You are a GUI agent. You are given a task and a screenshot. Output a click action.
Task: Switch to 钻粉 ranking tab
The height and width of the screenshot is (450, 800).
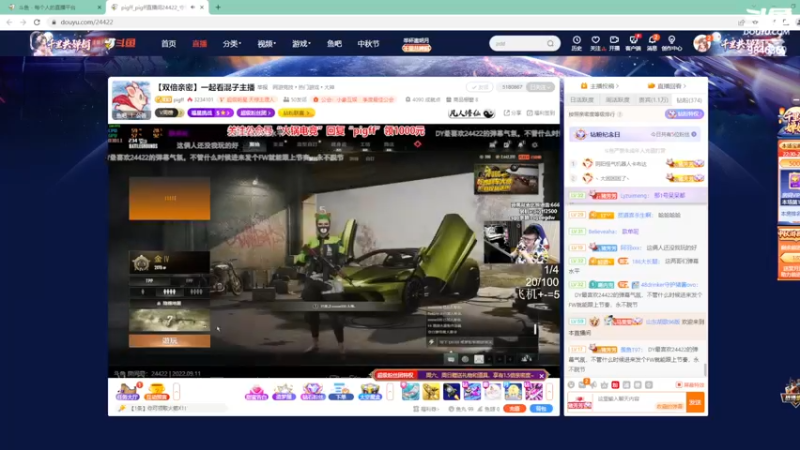(689, 100)
